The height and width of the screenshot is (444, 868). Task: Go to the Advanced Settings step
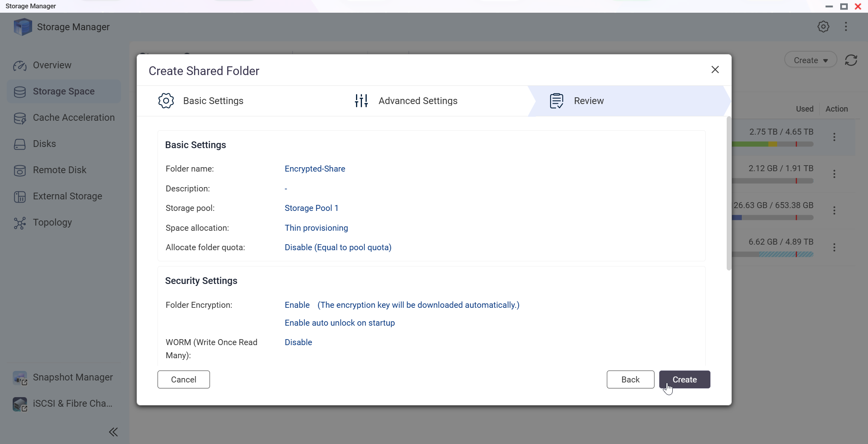406,101
